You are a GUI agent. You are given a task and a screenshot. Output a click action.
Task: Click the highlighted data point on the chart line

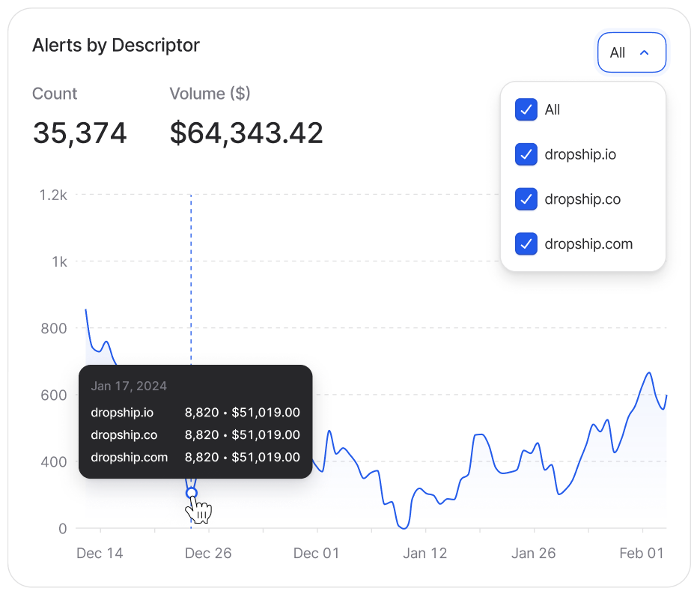tap(191, 492)
